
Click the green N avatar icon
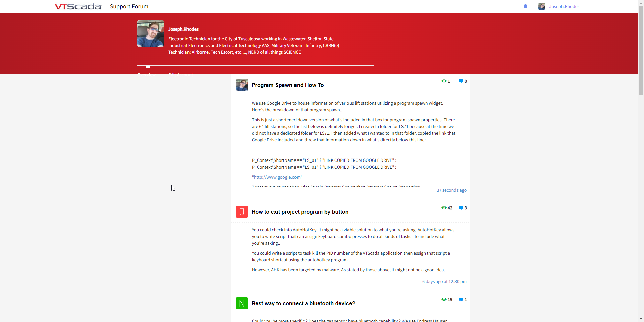[241, 303]
